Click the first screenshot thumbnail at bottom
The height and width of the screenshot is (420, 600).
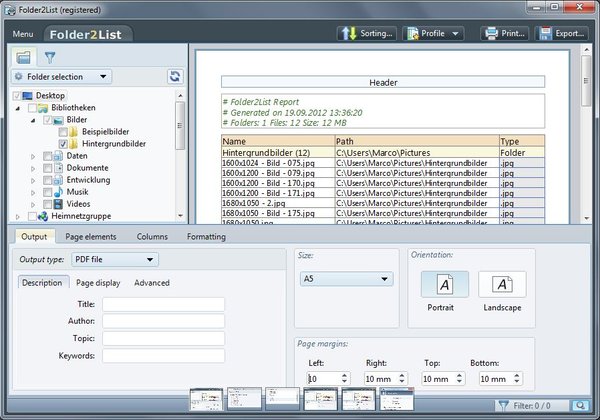coord(206,399)
